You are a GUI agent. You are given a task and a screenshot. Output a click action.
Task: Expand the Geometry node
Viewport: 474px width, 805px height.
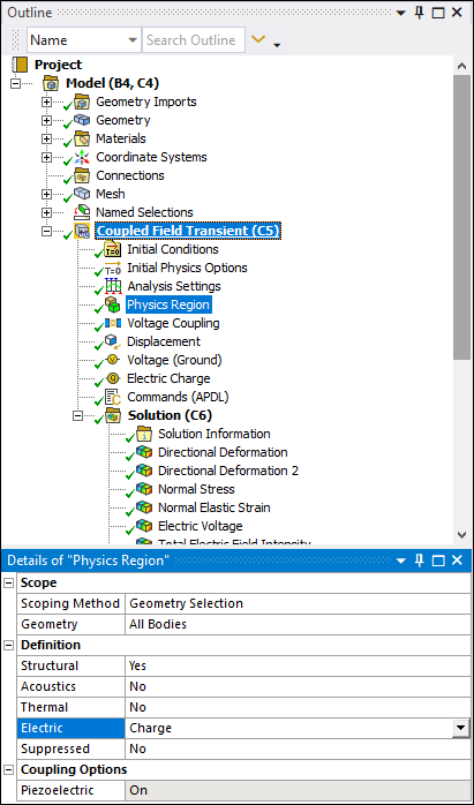(x=46, y=120)
